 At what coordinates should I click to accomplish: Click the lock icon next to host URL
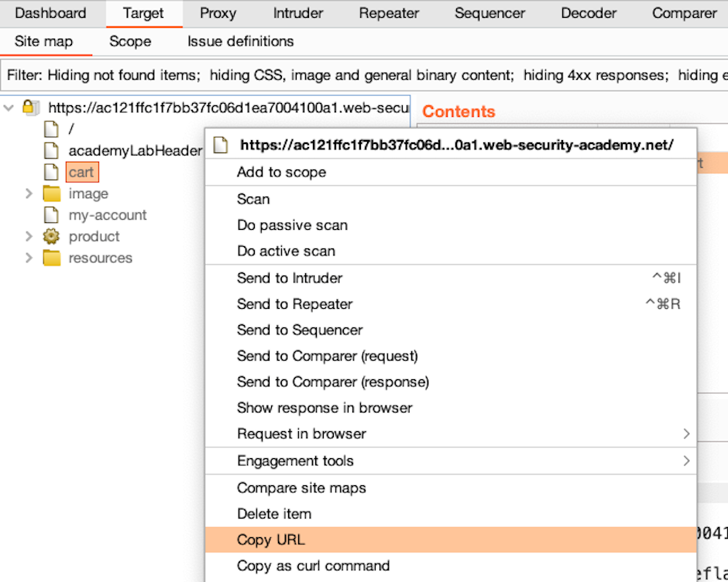(x=29, y=108)
